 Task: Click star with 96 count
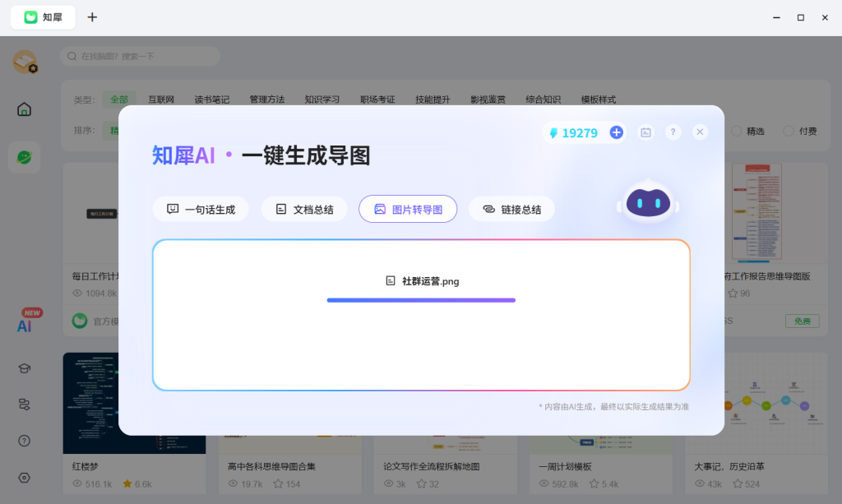pos(733,294)
